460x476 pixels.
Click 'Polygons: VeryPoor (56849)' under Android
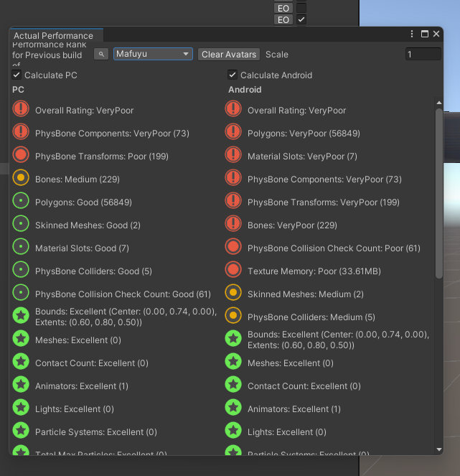click(304, 134)
